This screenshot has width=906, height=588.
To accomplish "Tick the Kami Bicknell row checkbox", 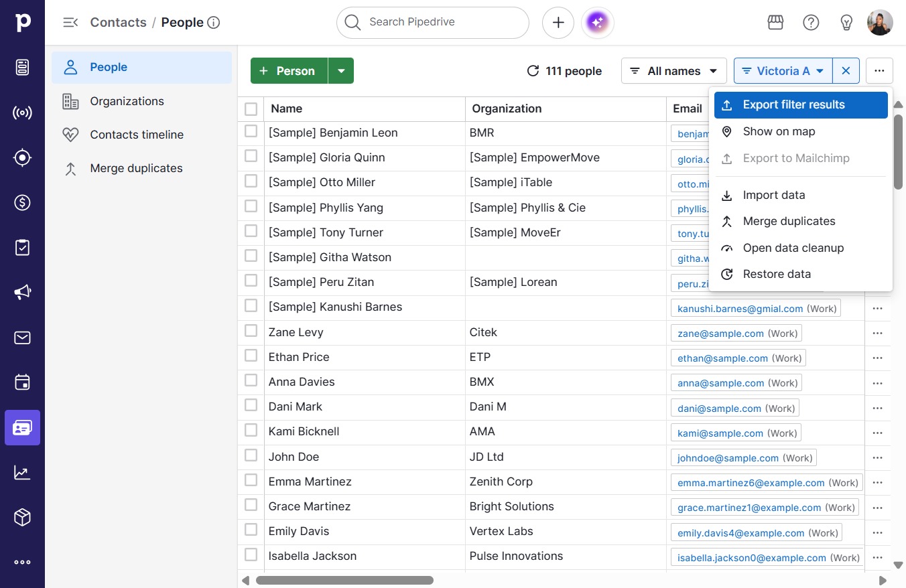I will (251, 430).
